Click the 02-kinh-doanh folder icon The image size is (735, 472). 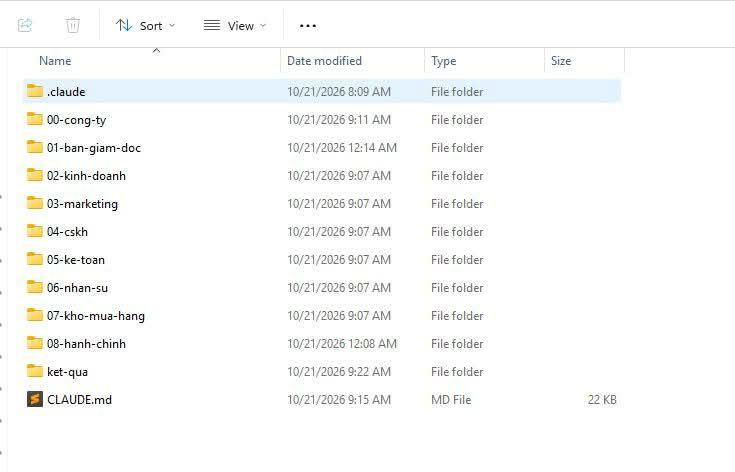[35, 175]
